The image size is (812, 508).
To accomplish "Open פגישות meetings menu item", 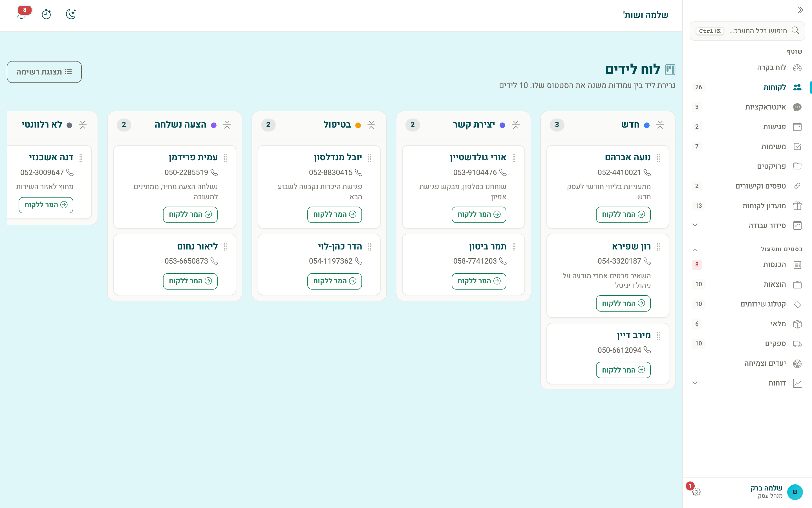I will click(747, 127).
